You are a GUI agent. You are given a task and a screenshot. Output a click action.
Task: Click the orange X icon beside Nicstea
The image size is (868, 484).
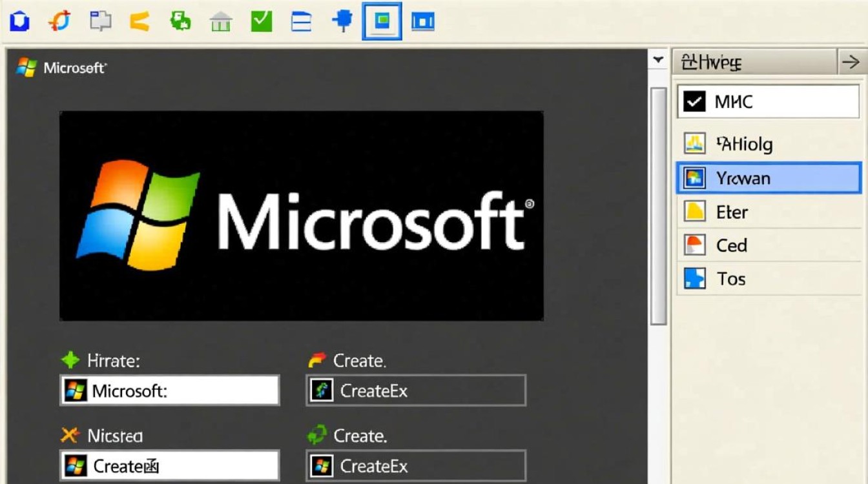pyautogui.click(x=70, y=436)
